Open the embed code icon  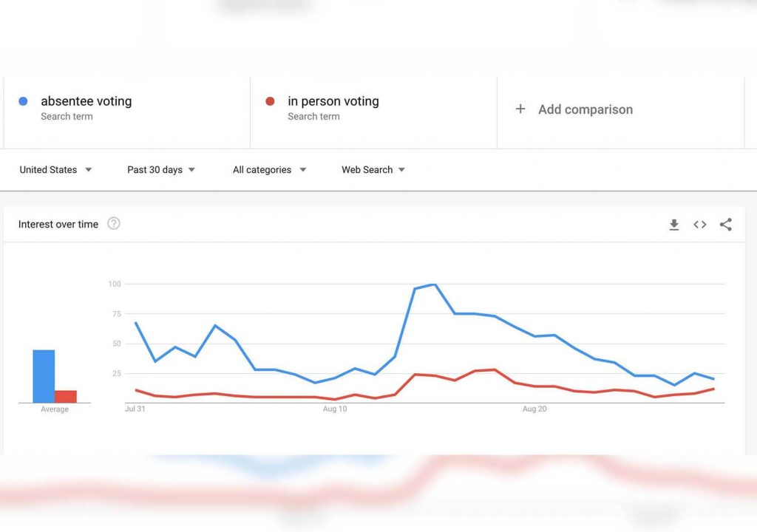(699, 225)
